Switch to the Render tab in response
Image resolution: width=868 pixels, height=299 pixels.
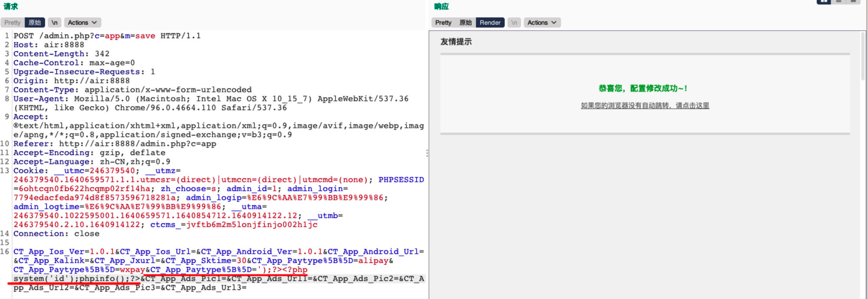(x=490, y=23)
